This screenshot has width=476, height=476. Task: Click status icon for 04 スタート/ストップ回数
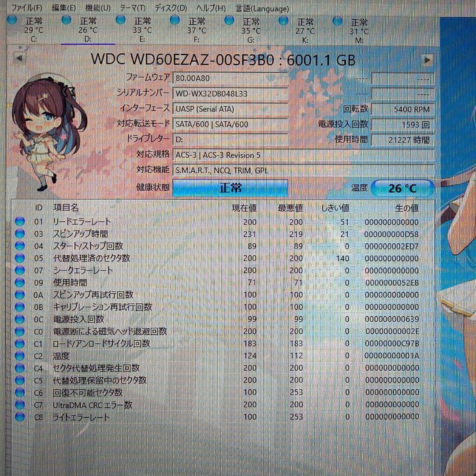(x=20, y=245)
